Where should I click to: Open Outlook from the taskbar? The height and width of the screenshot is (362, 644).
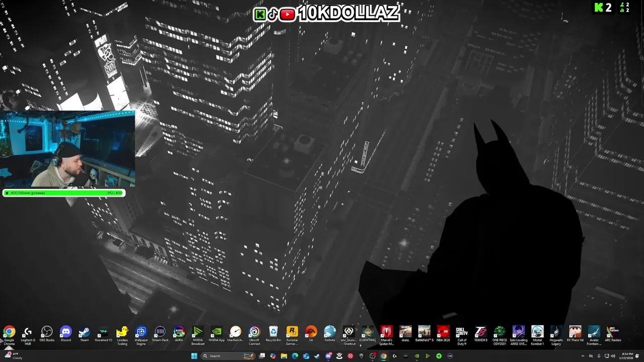point(306,356)
